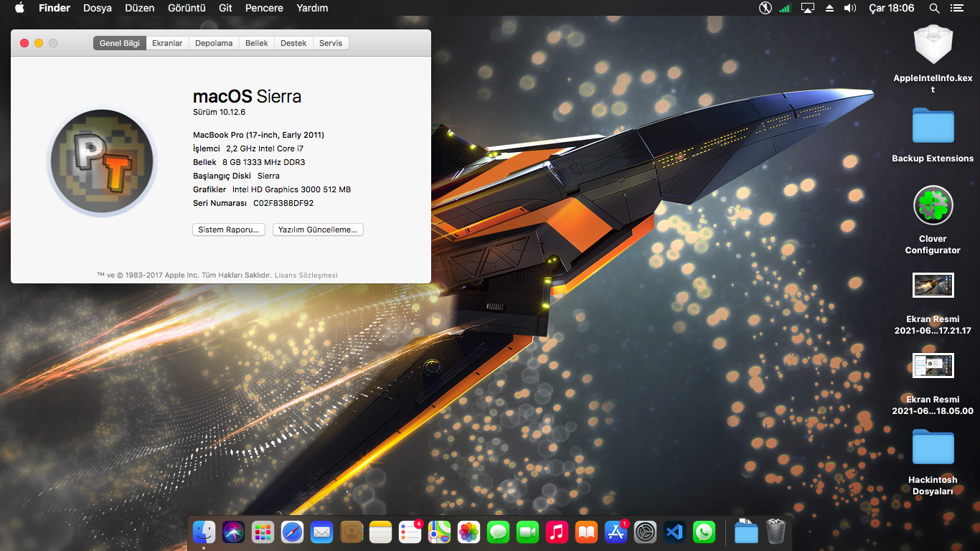
Task: Click the green signal bars status icon
Action: pos(786,8)
